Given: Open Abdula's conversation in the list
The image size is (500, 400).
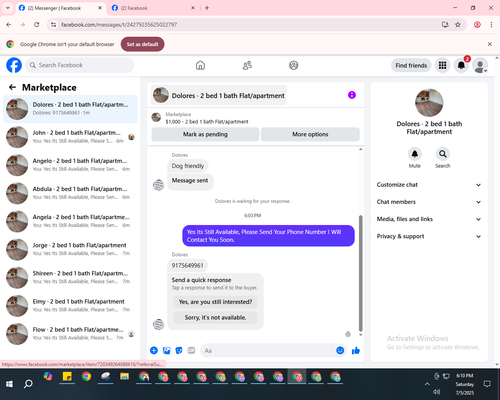Looking at the screenshot, I should click(70, 193).
